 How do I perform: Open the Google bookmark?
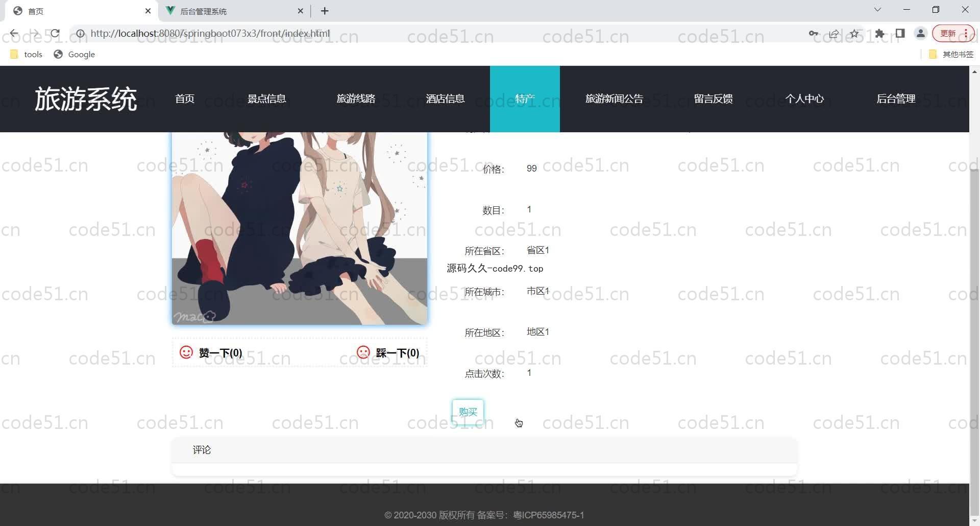[75, 54]
